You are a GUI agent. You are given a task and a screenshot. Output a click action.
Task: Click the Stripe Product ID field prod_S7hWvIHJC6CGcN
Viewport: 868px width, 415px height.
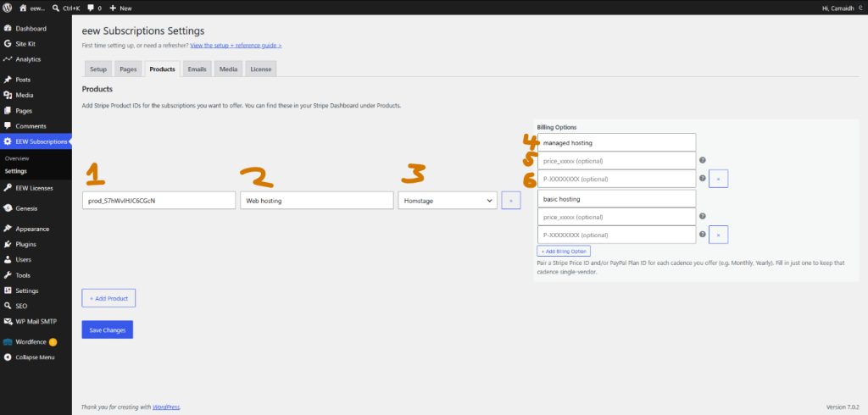(x=159, y=201)
